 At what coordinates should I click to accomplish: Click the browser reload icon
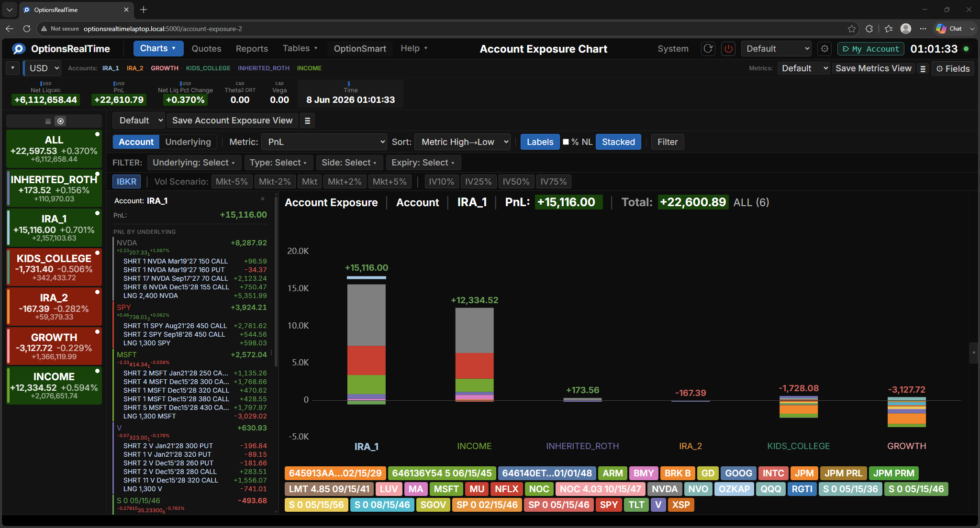coord(27,29)
